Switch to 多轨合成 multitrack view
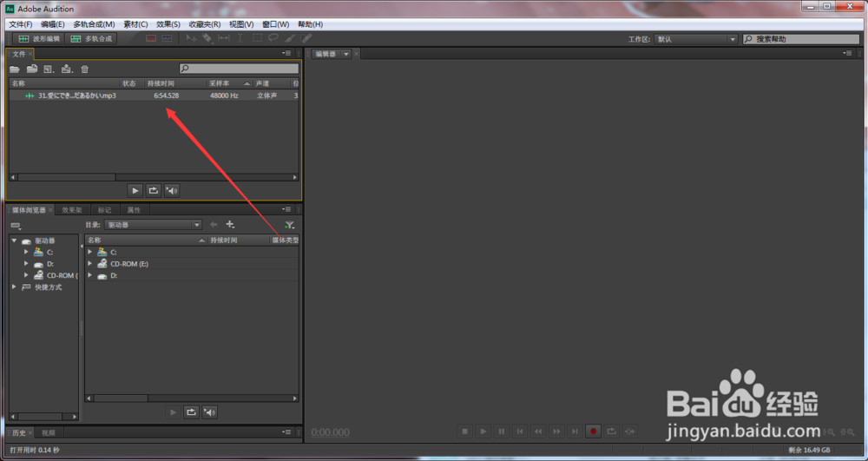The image size is (868, 461). tap(91, 39)
